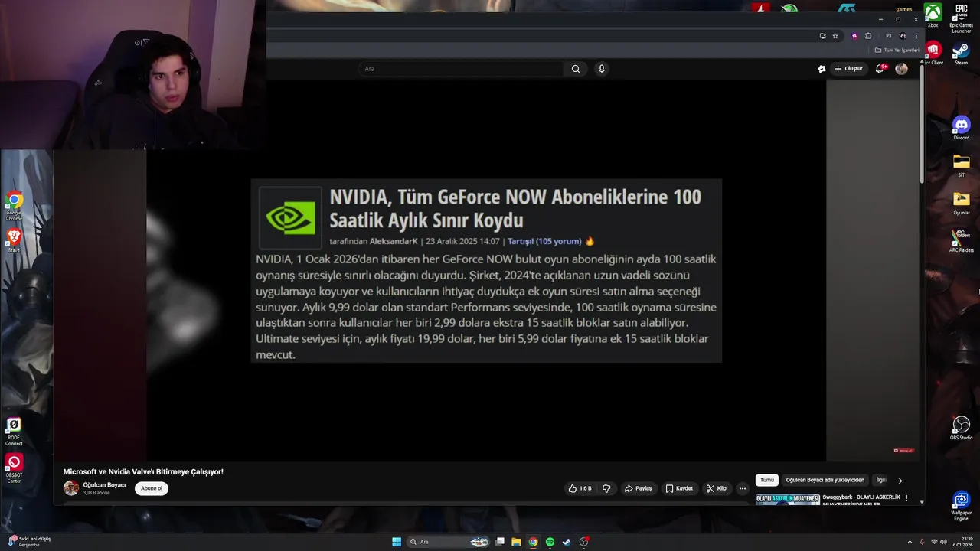Switch to Chrome in taskbar

click(533, 542)
